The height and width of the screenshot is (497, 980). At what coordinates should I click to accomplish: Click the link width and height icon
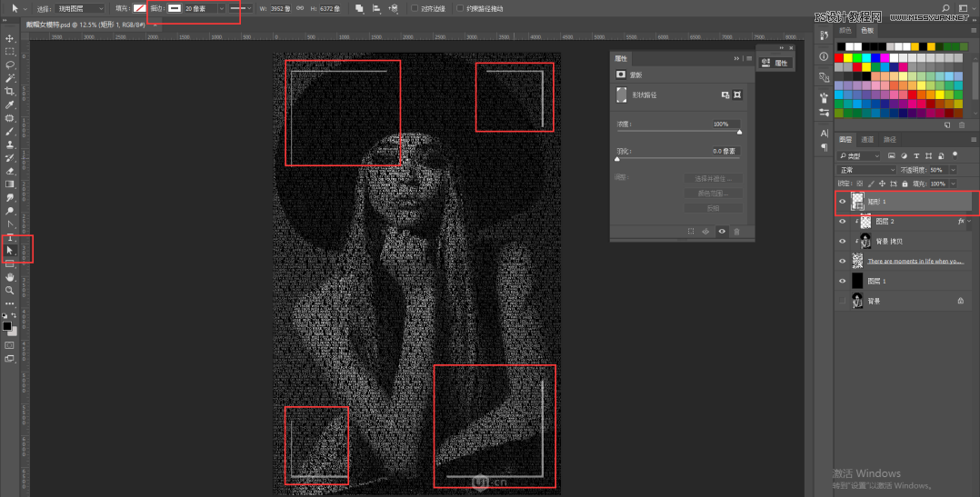tap(300, 9)
